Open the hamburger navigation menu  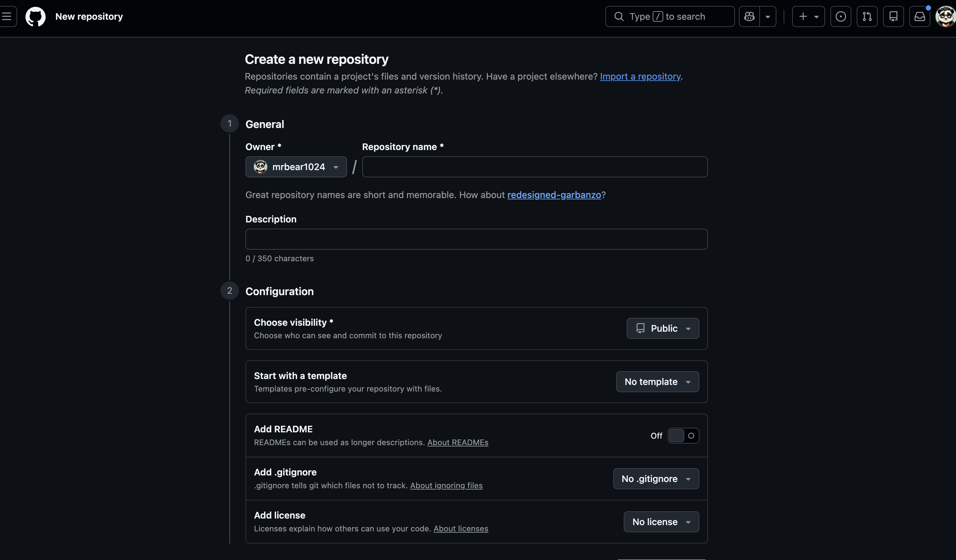[x=7, y=16]
